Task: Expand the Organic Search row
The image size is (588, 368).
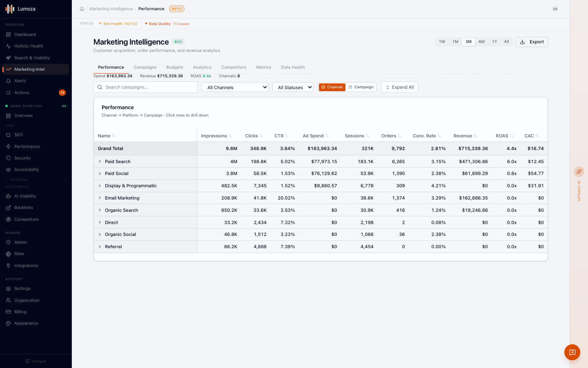Action: (100, 210)
